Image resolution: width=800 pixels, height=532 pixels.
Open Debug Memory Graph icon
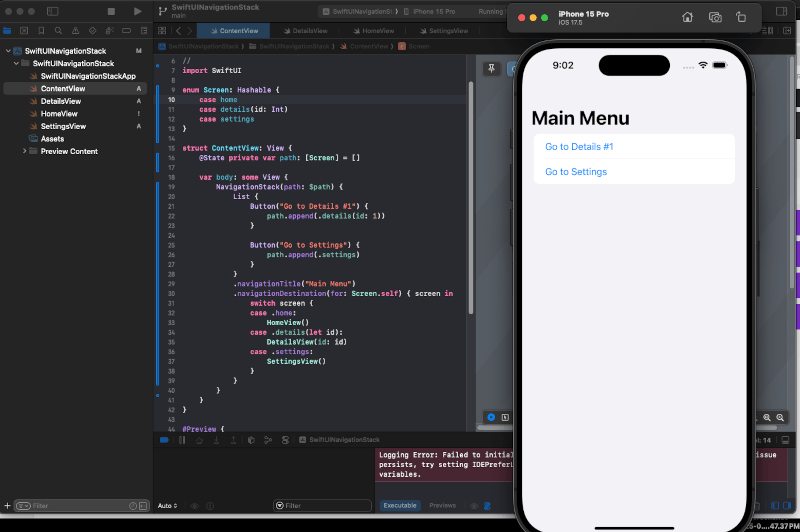pyautogui.click(x=268, y=440)
